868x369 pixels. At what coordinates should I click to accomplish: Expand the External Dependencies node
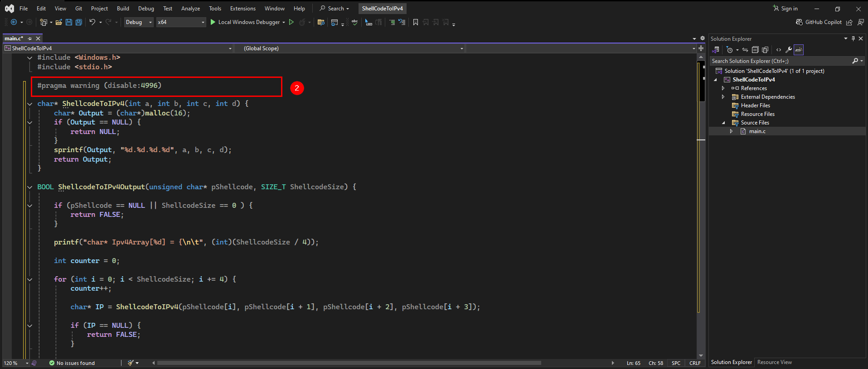pyautogui.click(x=723, y=97)
